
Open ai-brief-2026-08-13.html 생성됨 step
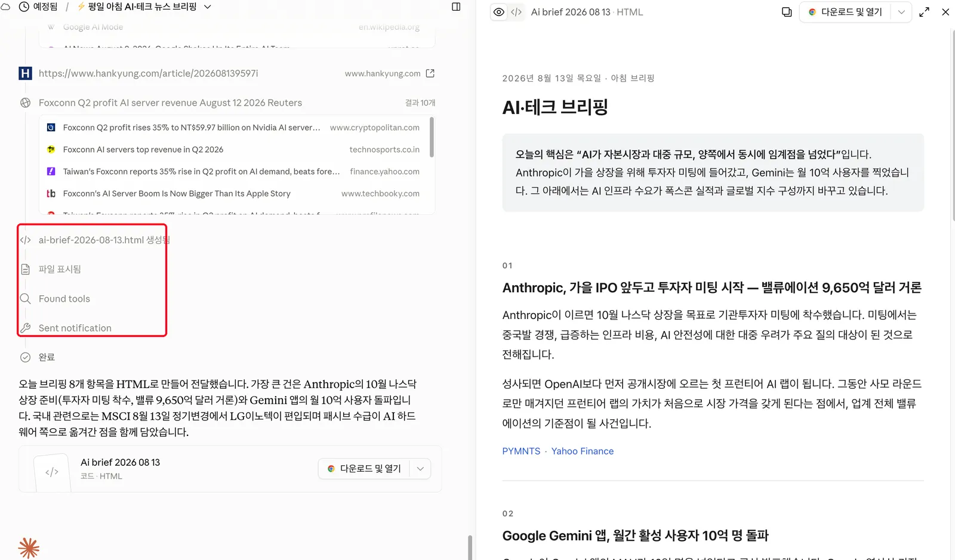click(104, 240)
